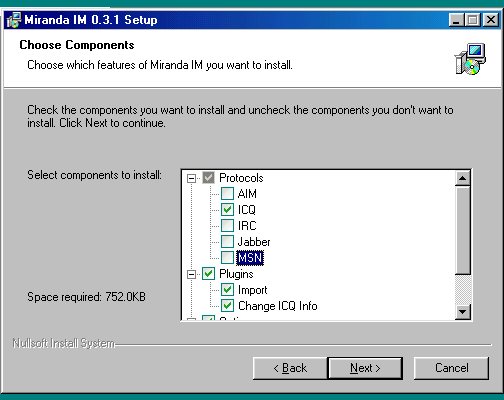Disable the Import plugin checkbox
This screenshot has height=400, width=504.
(x=227, y=290)
